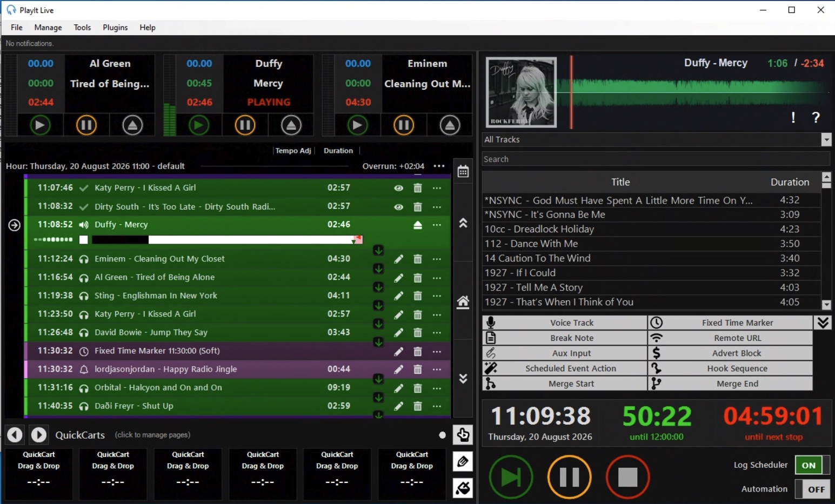Screen dimensions: 835x504
Task: Go to next QuickCarts page
Action: (x=38, y=434)
